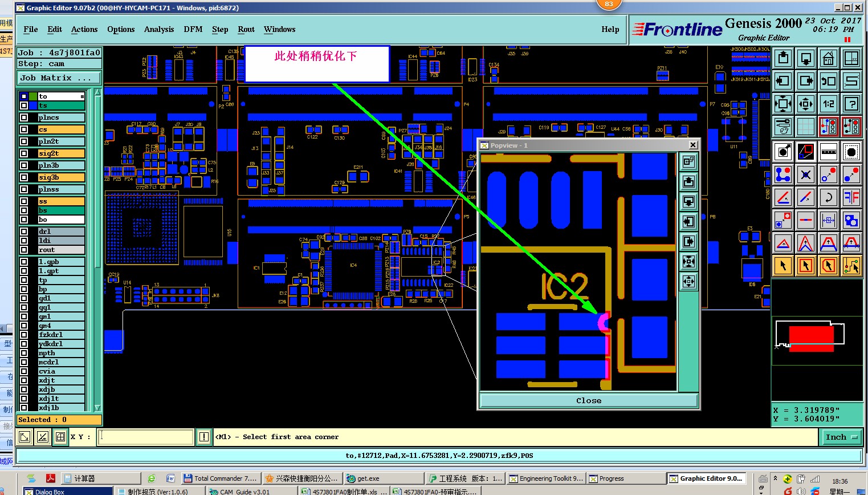Open the Help menu
The image size is (868, 495).
pos(610,29)
